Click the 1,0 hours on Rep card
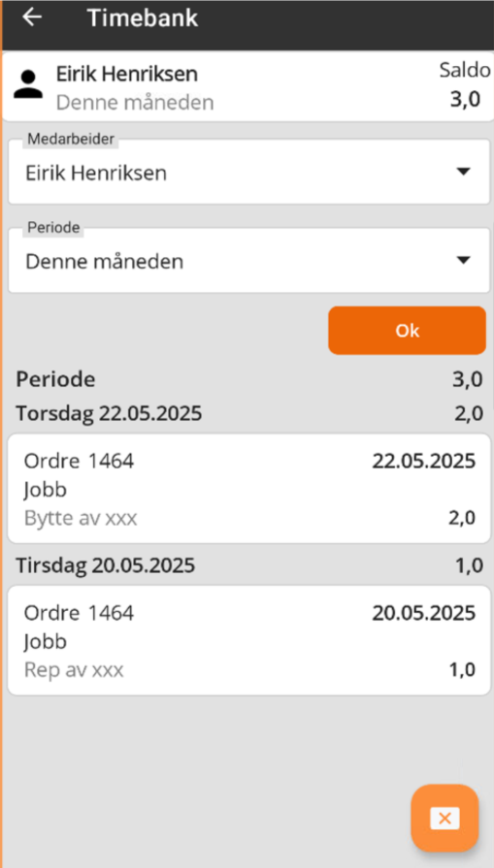The height and width of the screenshot is (868, 494). click(x=462, y=670)
